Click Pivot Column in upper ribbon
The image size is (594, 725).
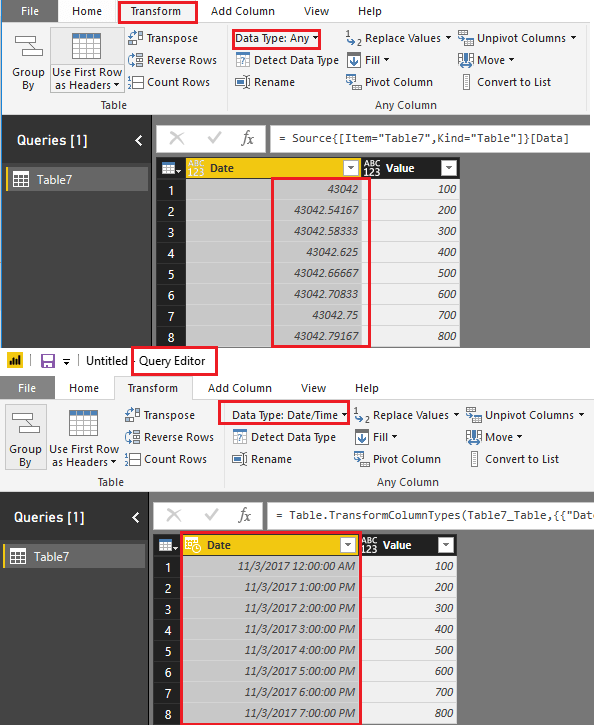coord(389,82)
